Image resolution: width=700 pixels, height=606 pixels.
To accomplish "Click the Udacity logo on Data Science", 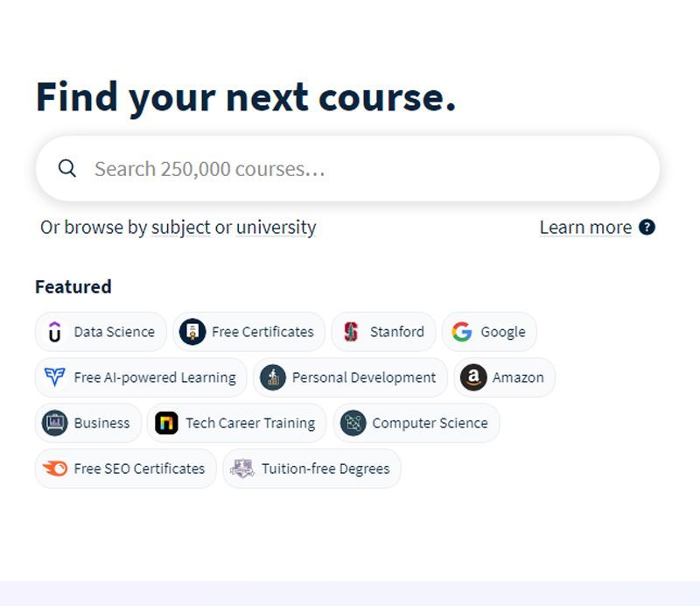I will tap(54, 332).
